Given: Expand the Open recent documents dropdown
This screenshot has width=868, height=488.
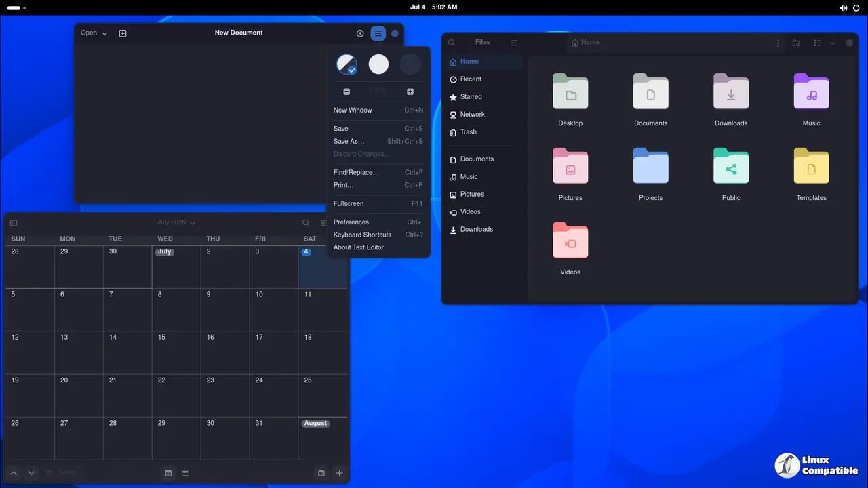Looking at the screenshot, I should (94, 33).
